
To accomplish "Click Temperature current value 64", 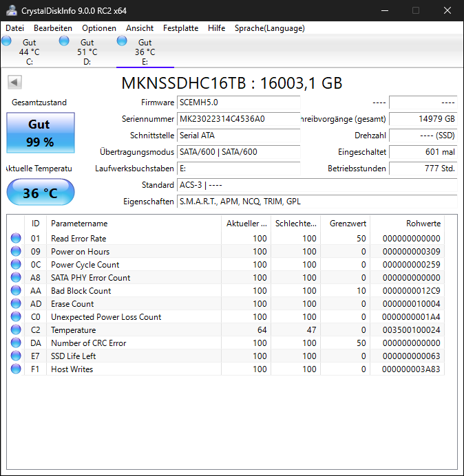I will 262,330.
